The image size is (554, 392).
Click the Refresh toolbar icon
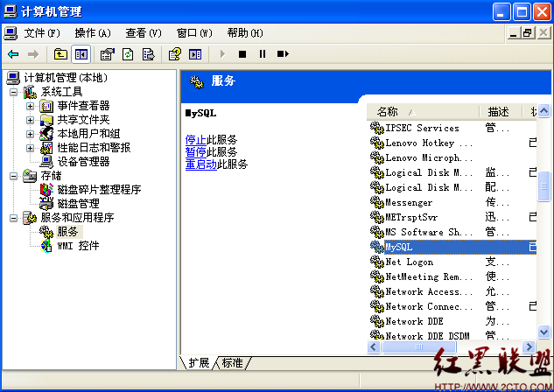pos(128,54)
